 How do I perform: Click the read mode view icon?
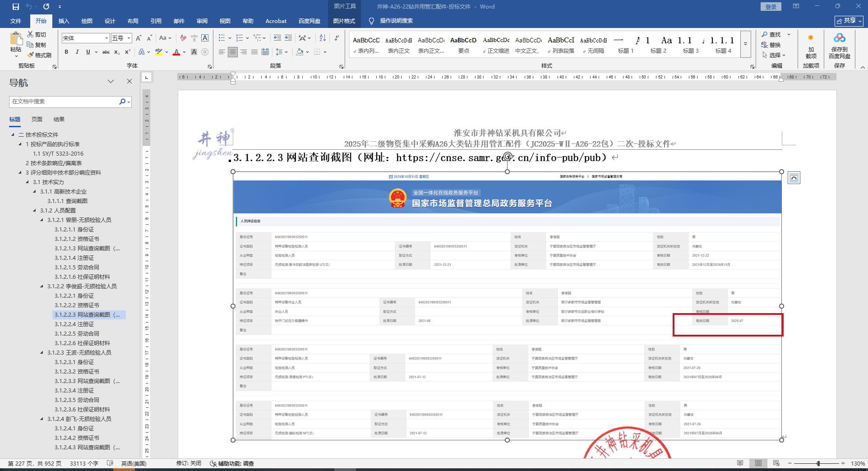(x=740, y=463)
